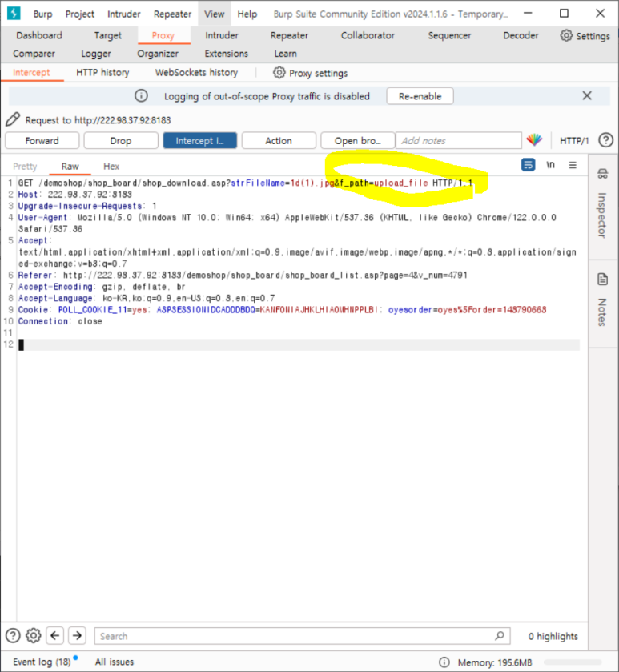
Task: Open the Notes side panel
Action: coord(602,301)
